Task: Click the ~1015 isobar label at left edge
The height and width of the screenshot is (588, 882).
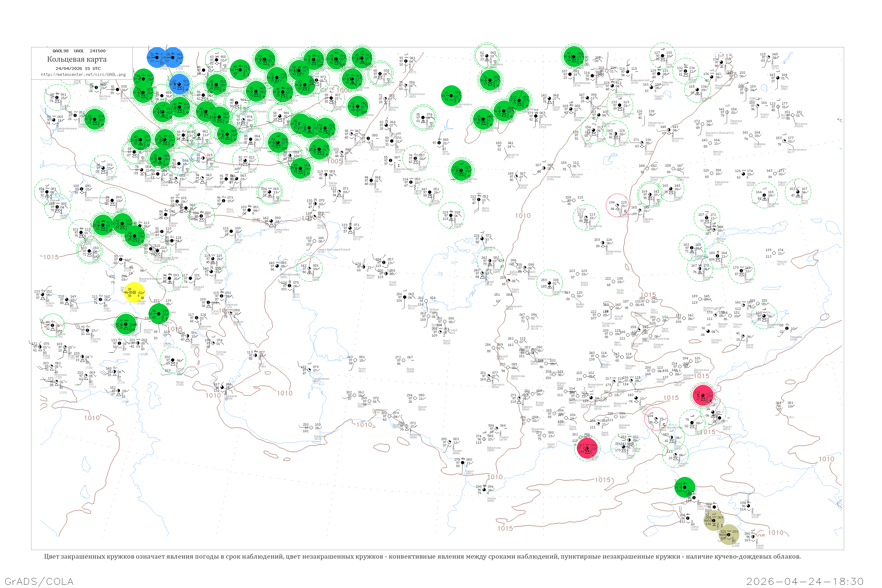Action: [x=49, y=257]
